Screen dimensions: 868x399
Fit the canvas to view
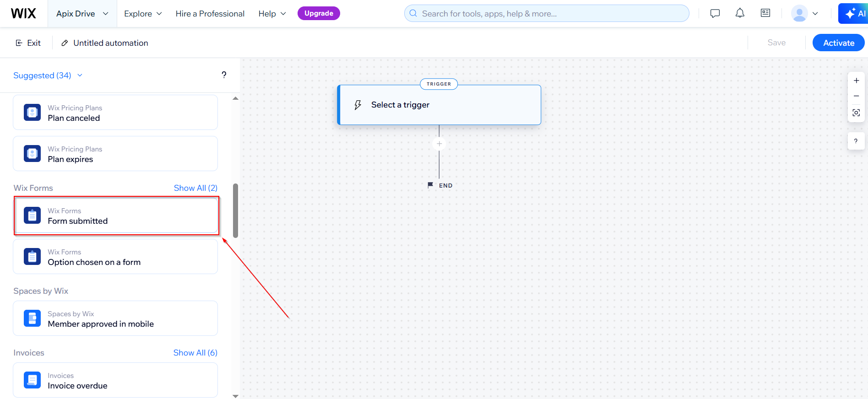[856, 113]
